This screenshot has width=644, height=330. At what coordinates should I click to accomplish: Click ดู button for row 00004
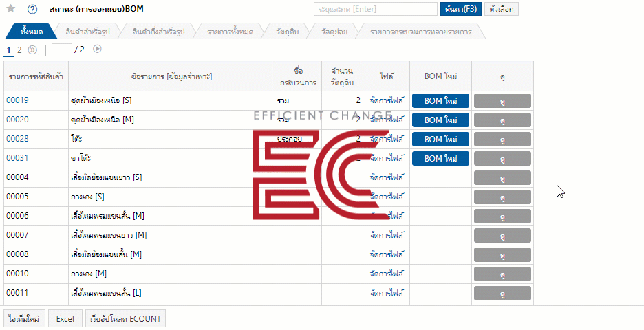pos(502,178)
